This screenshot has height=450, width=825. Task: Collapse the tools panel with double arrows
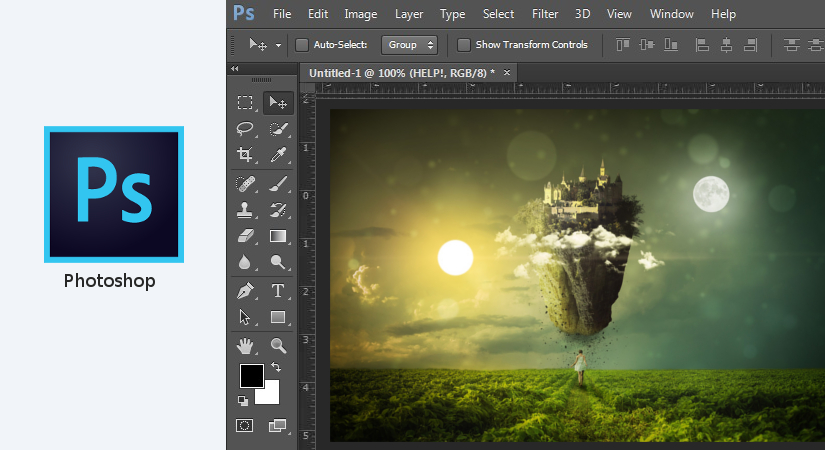click(x=235, y=69)
